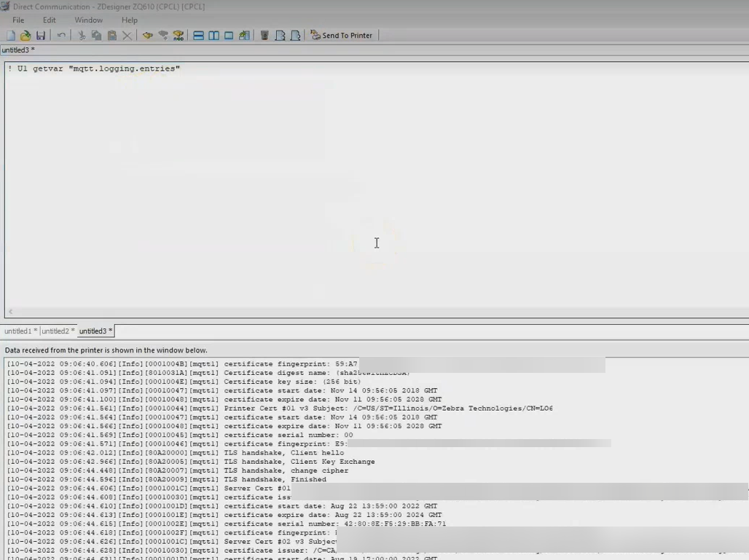Click the Open file folder icon
The height and width of the screenshot is (560, 749).
tap(26, 36)
